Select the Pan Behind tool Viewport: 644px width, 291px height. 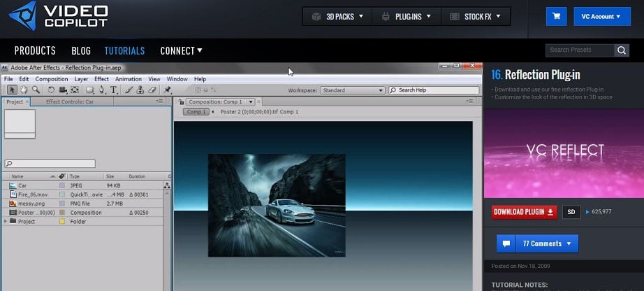(x=74, y=90)
